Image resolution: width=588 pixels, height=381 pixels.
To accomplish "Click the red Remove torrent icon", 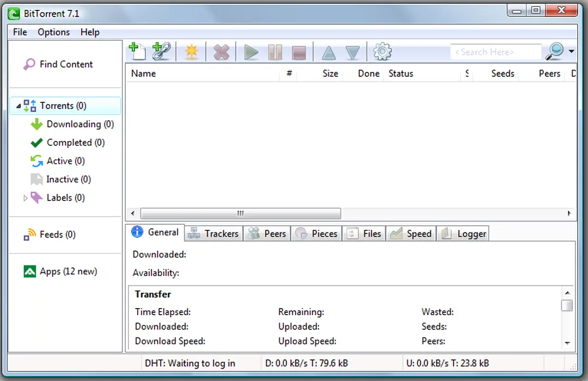I will point(221,52).
